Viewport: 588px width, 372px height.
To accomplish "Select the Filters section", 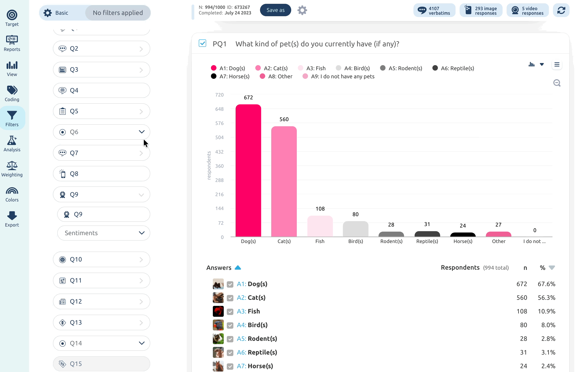I will pos(12,118).
